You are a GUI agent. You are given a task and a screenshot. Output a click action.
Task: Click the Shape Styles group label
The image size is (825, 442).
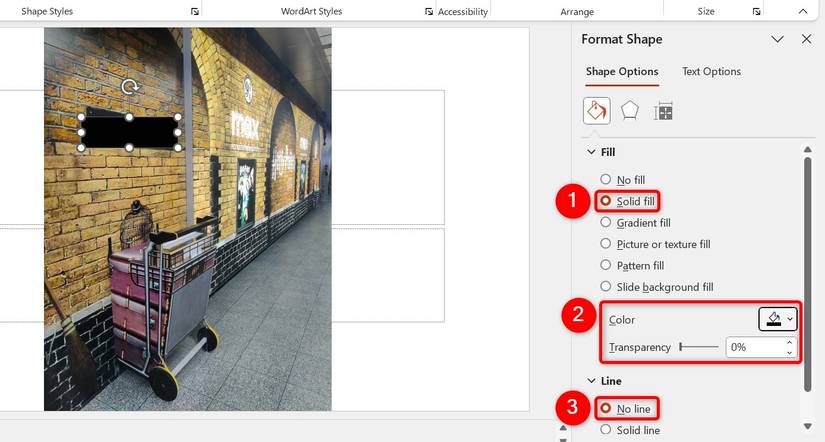click(x=47, y=11)
